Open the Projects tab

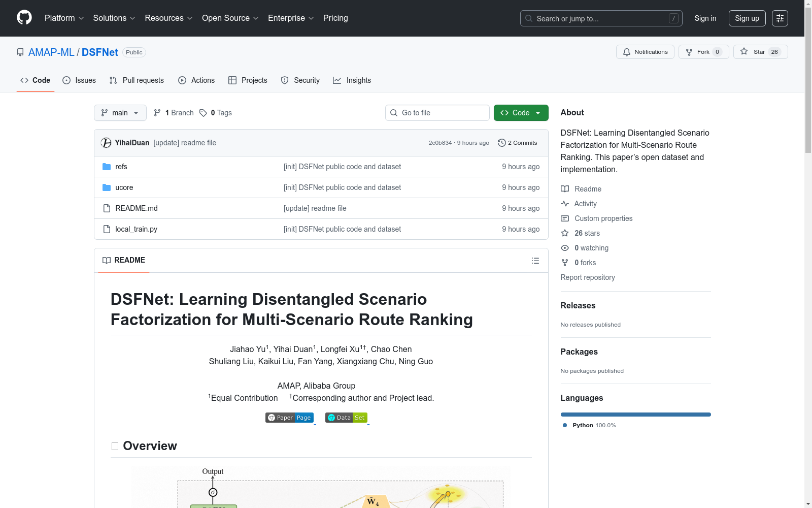pos(248,80)
